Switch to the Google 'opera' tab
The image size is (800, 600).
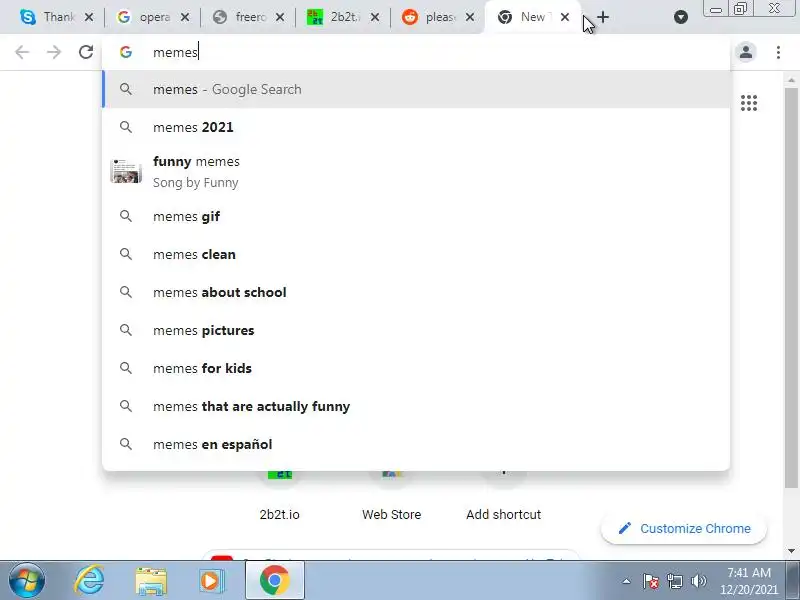[144, 17]
